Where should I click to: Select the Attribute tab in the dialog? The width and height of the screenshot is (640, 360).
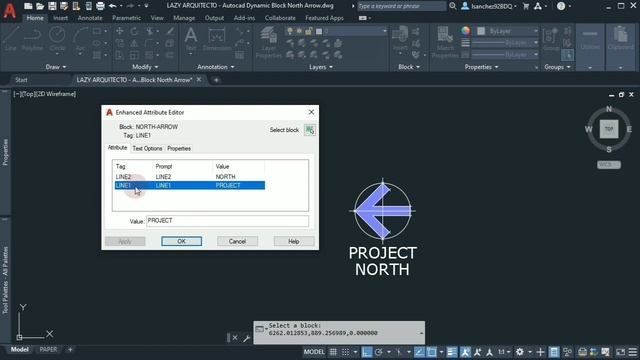[117, 148]
